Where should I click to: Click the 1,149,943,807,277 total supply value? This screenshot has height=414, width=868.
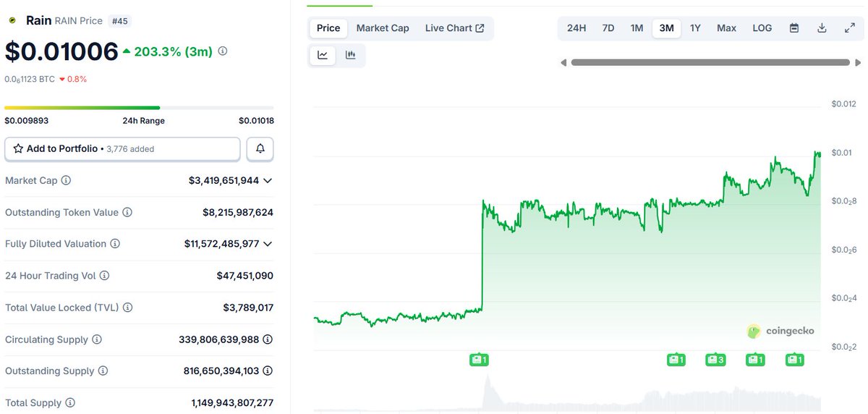click(x=232, y=402)
